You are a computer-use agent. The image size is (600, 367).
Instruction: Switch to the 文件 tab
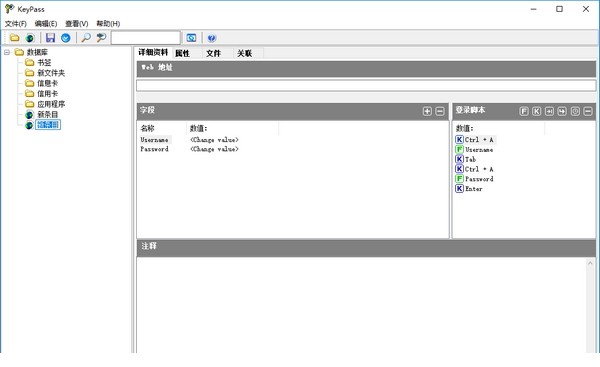click(213, 53)
